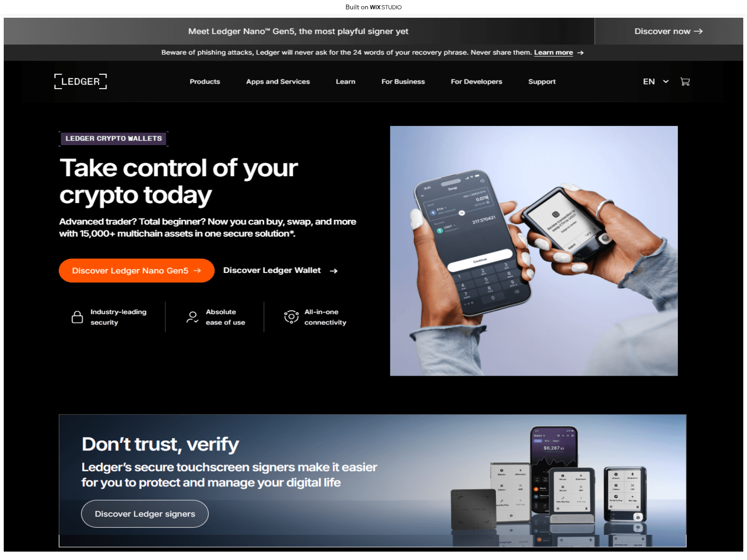Open the Apps and Services menu
747x560 pixels.
(x=278, y=82)
